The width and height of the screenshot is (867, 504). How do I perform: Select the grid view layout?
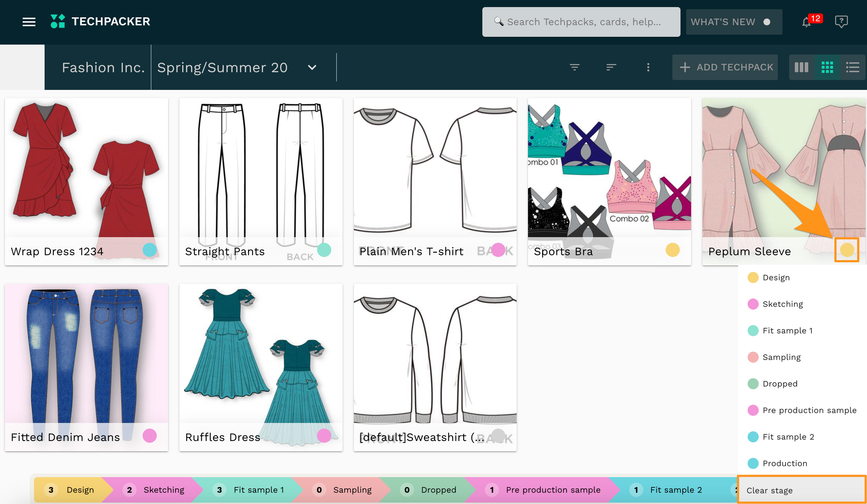pyautogui.click(x=827, y=67)
